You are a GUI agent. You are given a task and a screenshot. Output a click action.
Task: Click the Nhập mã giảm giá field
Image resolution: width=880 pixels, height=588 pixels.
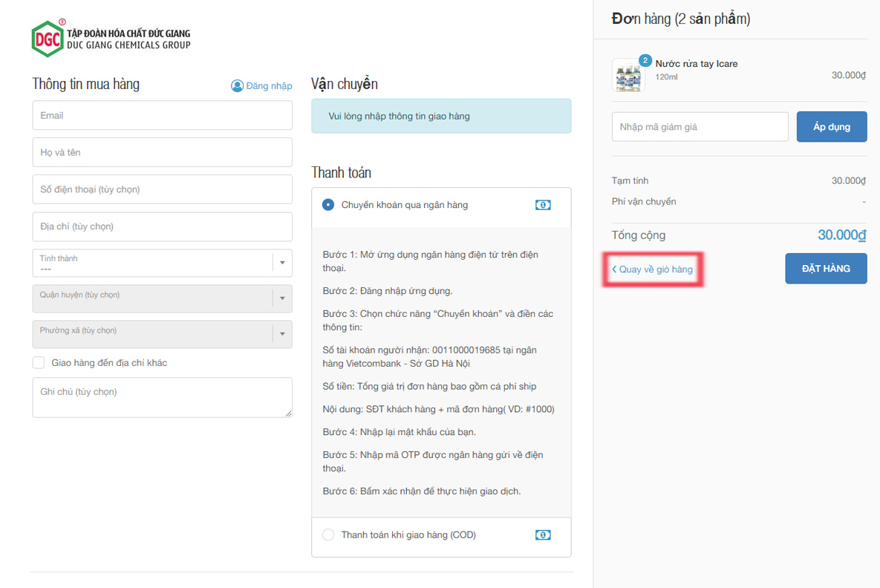pyautogui.click(x=700, y=127)
